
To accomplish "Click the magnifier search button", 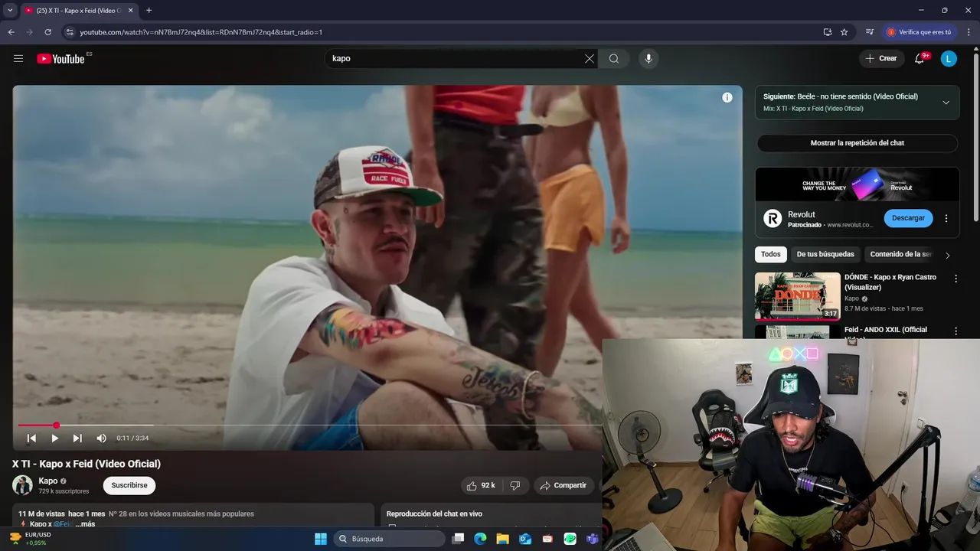I will (x=614, y=59).
